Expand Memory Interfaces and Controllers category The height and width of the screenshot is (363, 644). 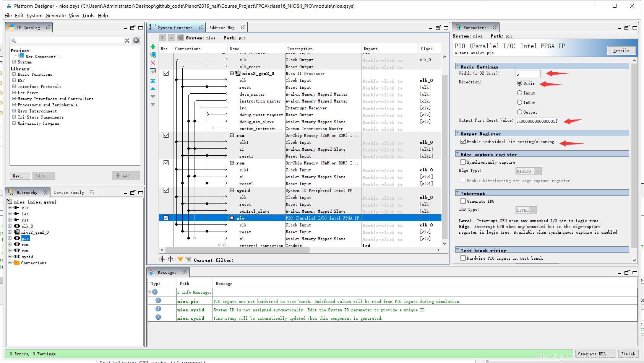(14, 99)
